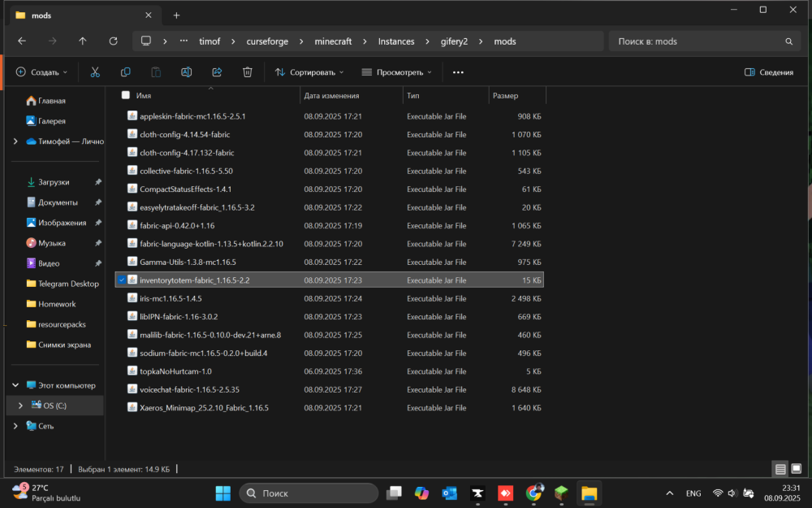Viewport: 812px width, 508px height.
Task: Click the search magnifier icon
Action: (x=788, y=41)
